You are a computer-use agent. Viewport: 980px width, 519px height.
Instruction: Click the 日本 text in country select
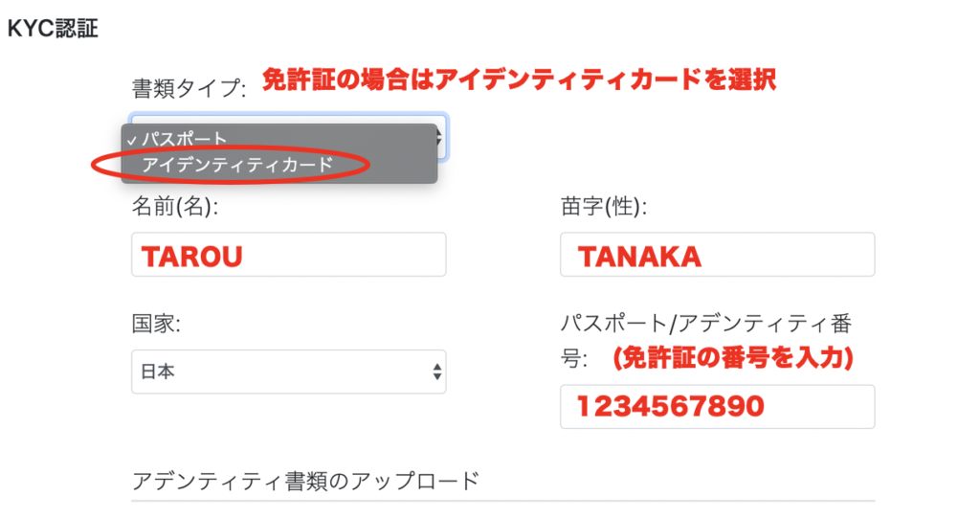158,372
